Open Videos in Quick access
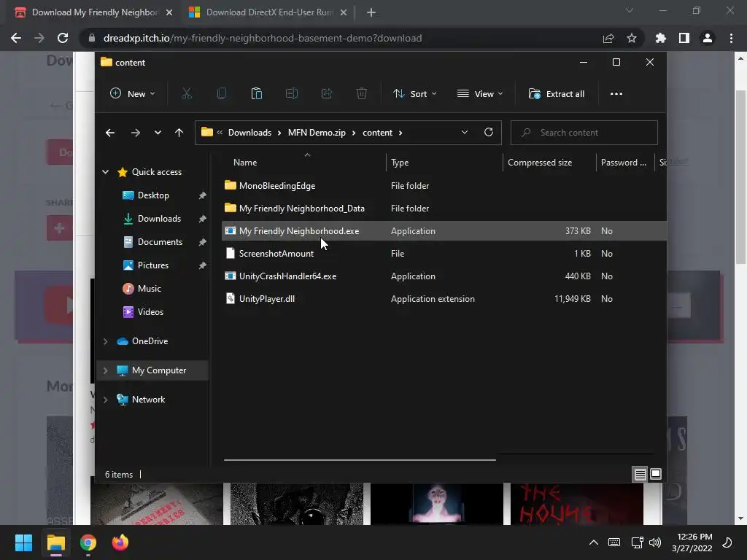Image resolution: width=747 pixels, height=560 pixels. tap(150, 312)
